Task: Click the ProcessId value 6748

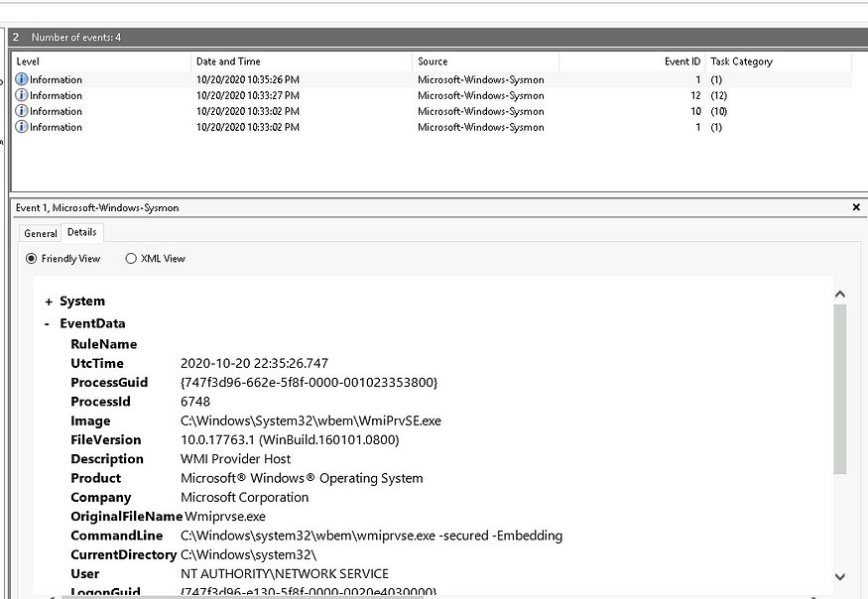Action: 195,402
